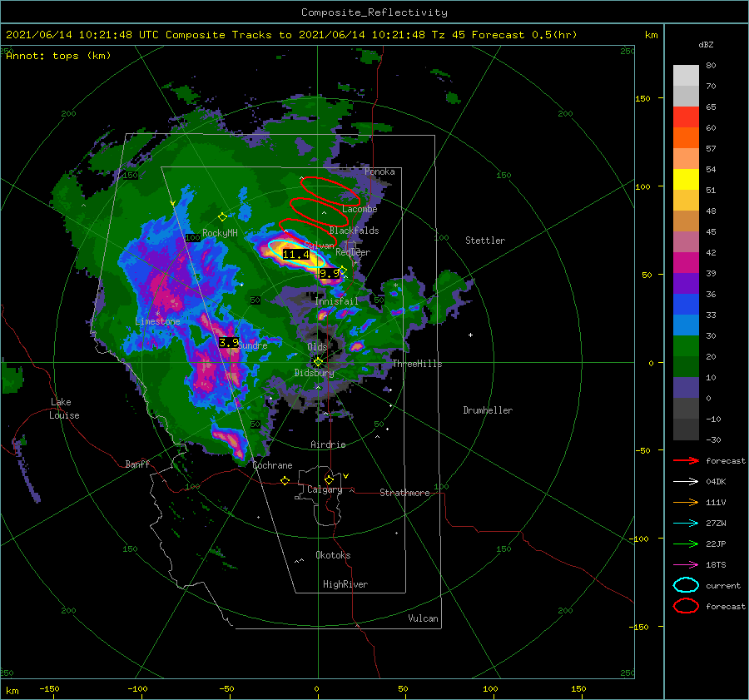Click the red forecast ellipse legend icon
The height and width of the screenshot is (700, 749).
686,606
